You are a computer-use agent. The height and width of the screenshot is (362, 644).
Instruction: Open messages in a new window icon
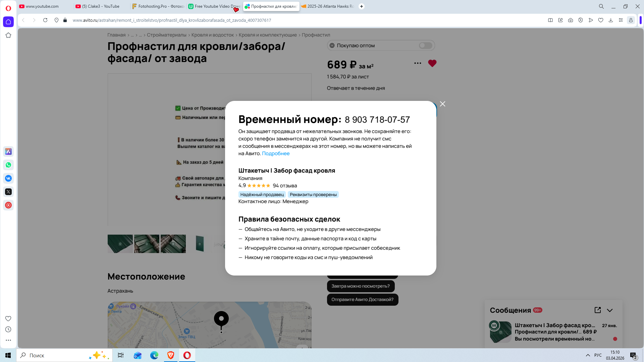coord(597,310)
